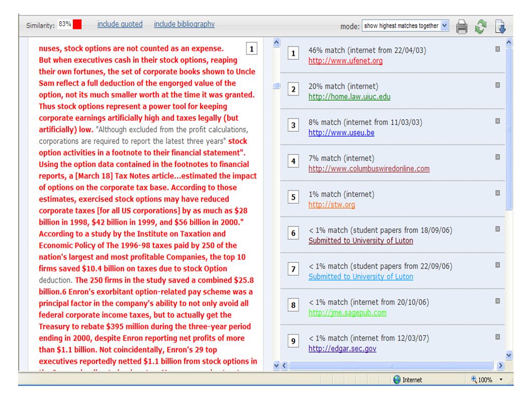Open http://stw.org source link
The height and width of the screenshot is (399, 532).
(331, 205)
